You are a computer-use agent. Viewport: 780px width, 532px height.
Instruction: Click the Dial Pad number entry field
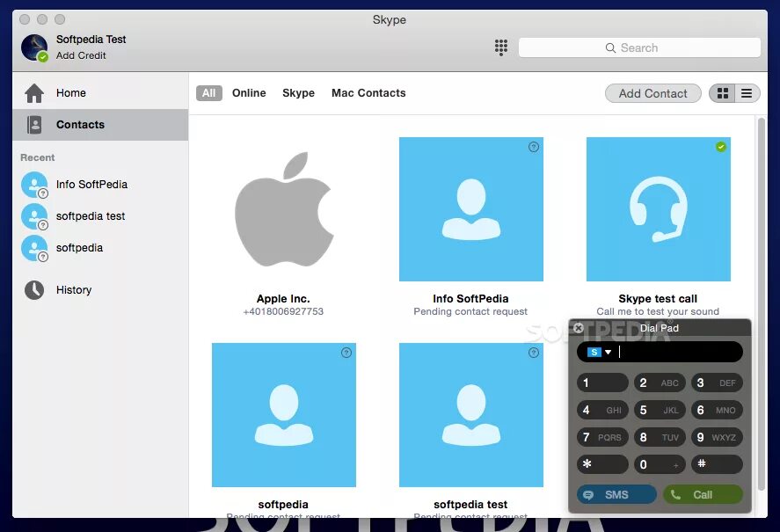[x=660, y=353]
